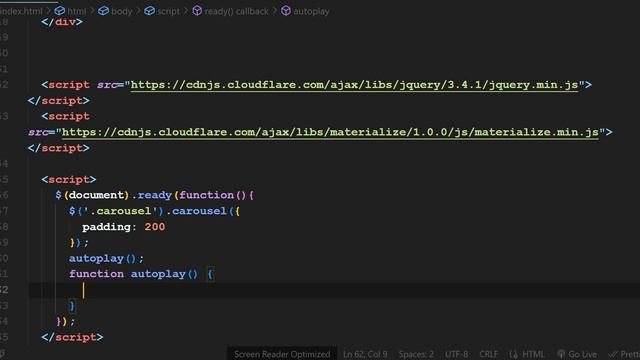Open the index.html breadcrumb
Viewport: 640px width, 360px height.
(21, 11)
